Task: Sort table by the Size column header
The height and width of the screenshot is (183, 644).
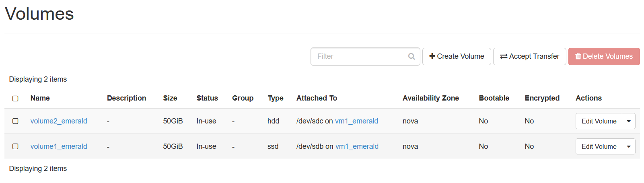Action: 170,98
